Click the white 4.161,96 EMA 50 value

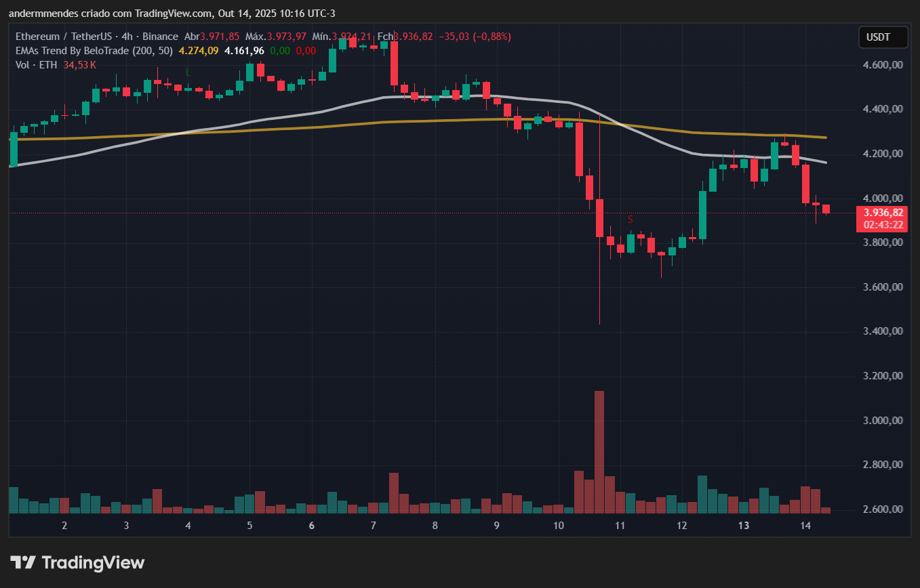pos(244,51)
